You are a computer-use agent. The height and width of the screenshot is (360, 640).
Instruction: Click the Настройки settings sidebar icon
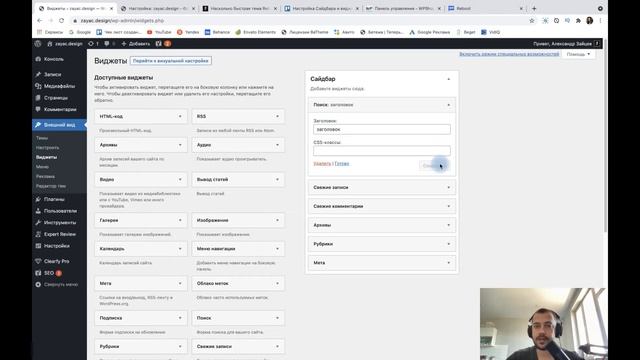tap(38, 246)
